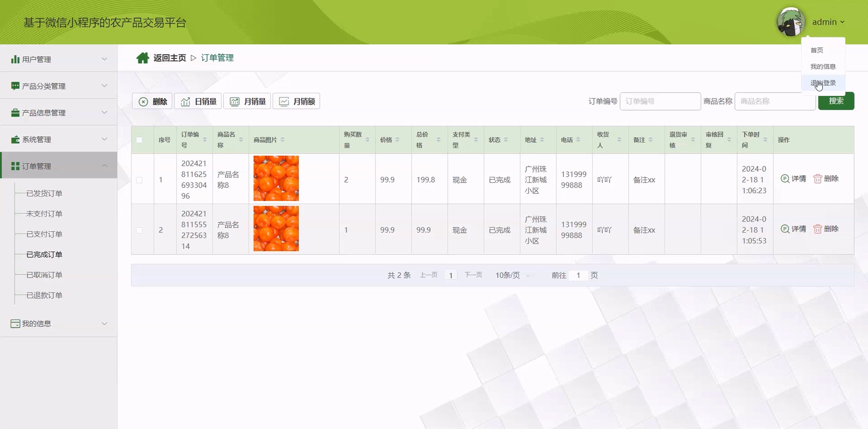Click trash icon for order row 2
Screen dimensions: 868x429
pyautogui.click(x=817, y=229)
